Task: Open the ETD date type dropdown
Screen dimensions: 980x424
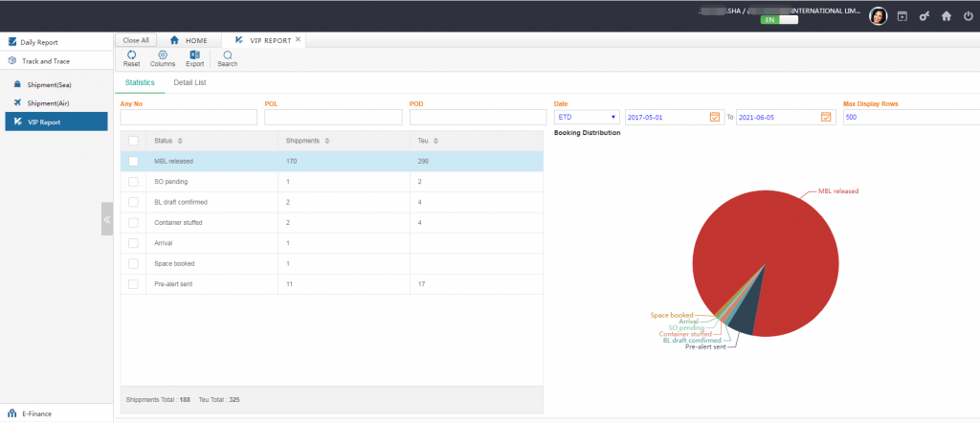Action: click(587, 117)
